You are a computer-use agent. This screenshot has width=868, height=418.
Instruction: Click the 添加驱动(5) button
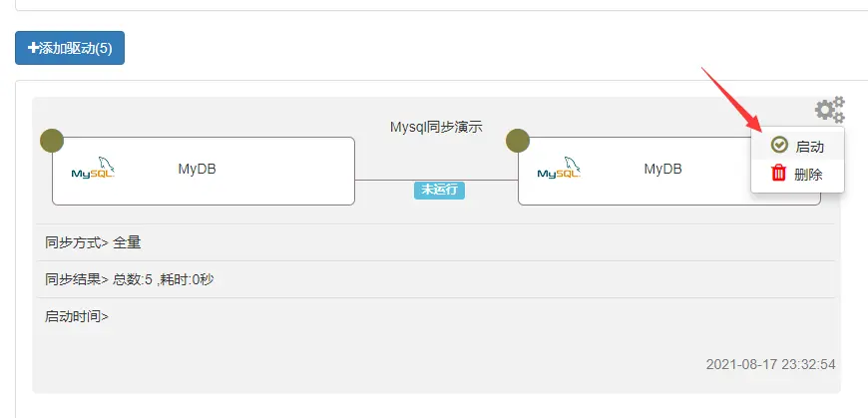(70, 48)
